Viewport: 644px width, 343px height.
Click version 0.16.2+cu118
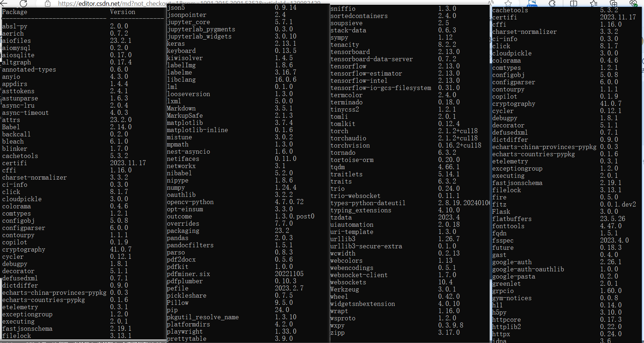(x=460, y=145)
